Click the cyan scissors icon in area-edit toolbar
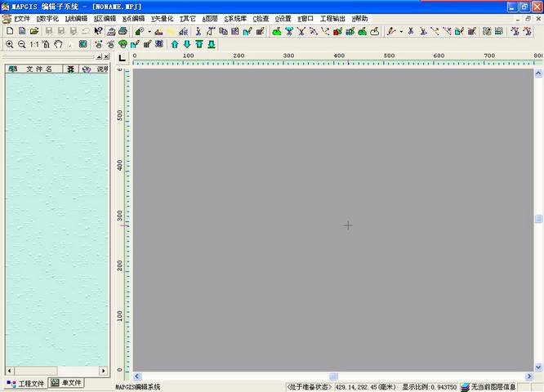This screenshot has width=544, height=392. tap(289, 32)
